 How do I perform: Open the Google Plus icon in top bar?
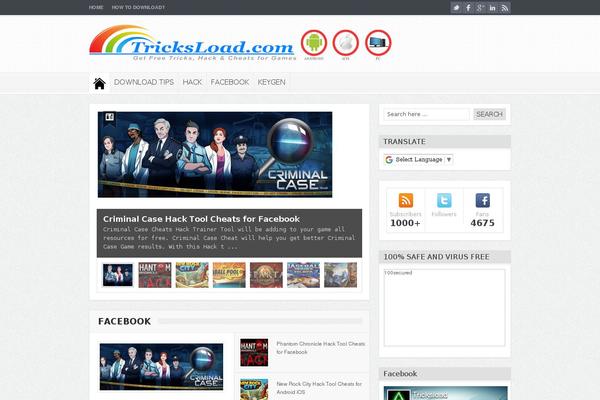480,8
